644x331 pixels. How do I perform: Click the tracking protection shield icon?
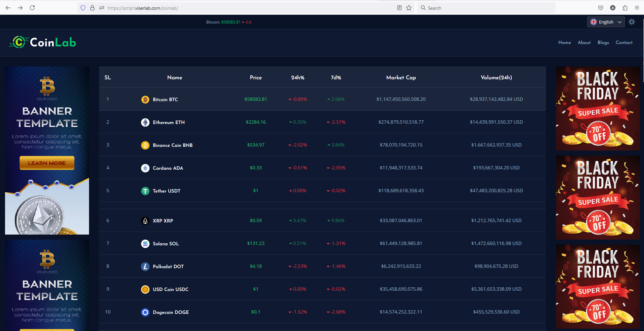coord(83,8)
